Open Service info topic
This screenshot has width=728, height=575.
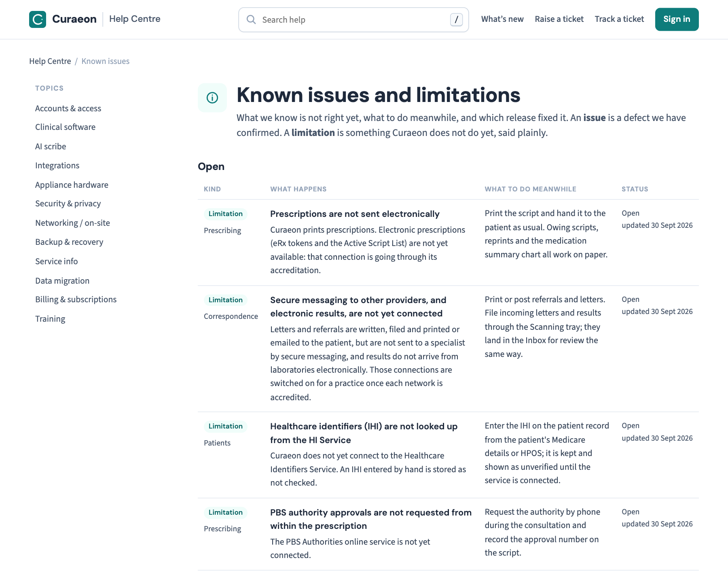pyautogui.click(x=56, y=261)
